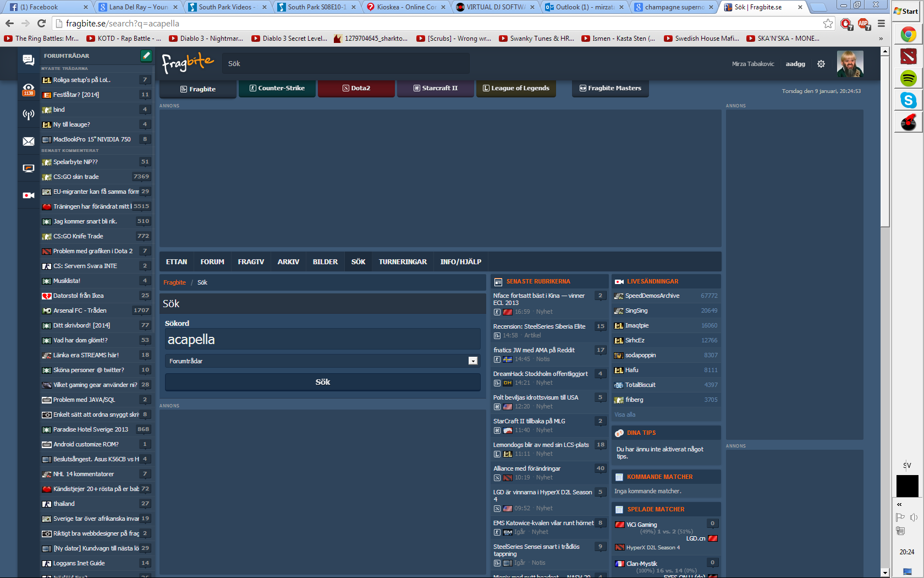Image resolution: width=924 pixels, height=578 pixels.
Task: Click the live broadcast antenna sidebar icon
Action: [29, 114]
